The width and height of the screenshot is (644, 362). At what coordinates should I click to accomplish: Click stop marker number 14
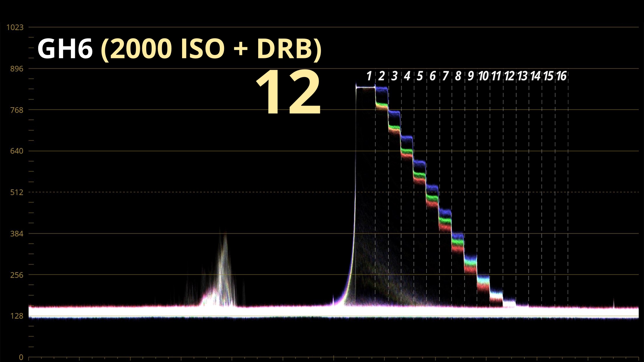coord(535,76)
